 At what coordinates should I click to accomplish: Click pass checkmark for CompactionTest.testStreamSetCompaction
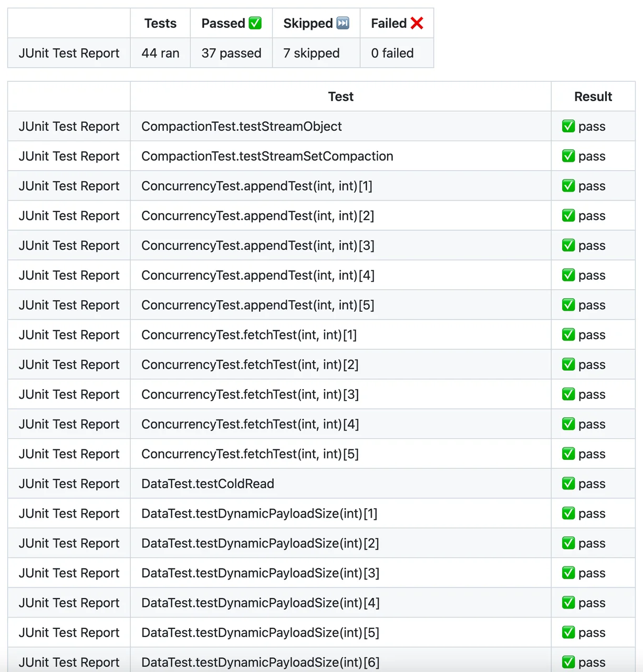click(x=568, y=156)
